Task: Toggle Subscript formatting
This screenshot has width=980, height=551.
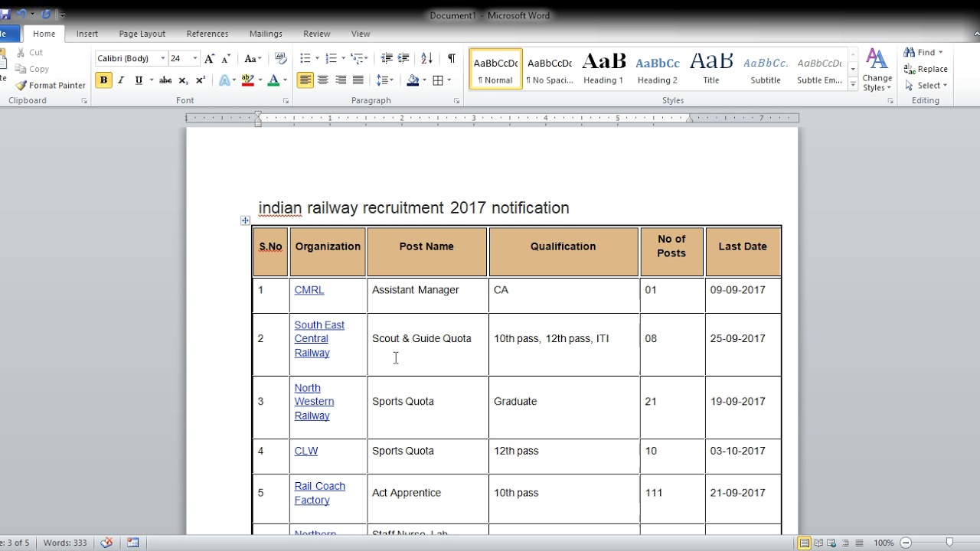Action: pos(183,80)
